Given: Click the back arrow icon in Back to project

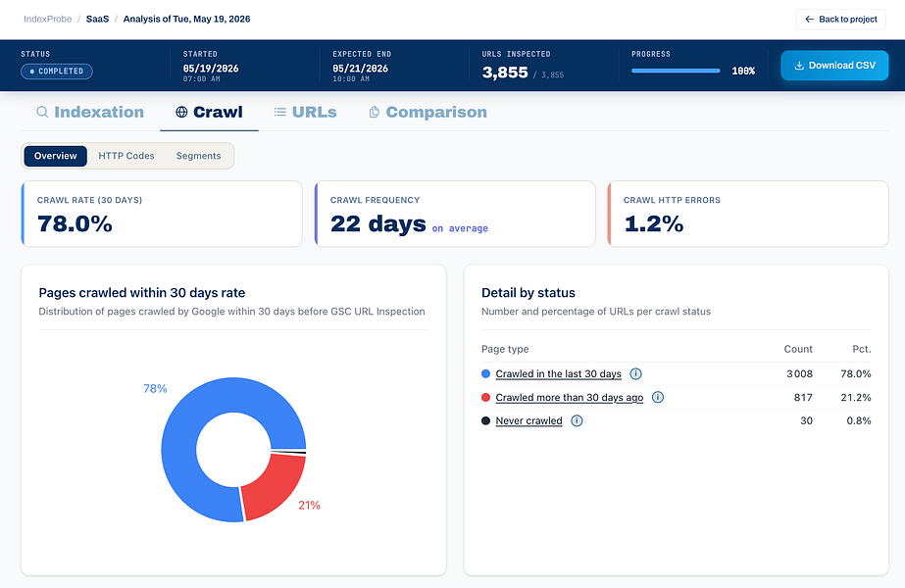Looking at the screenshot, I should [809, 19].
